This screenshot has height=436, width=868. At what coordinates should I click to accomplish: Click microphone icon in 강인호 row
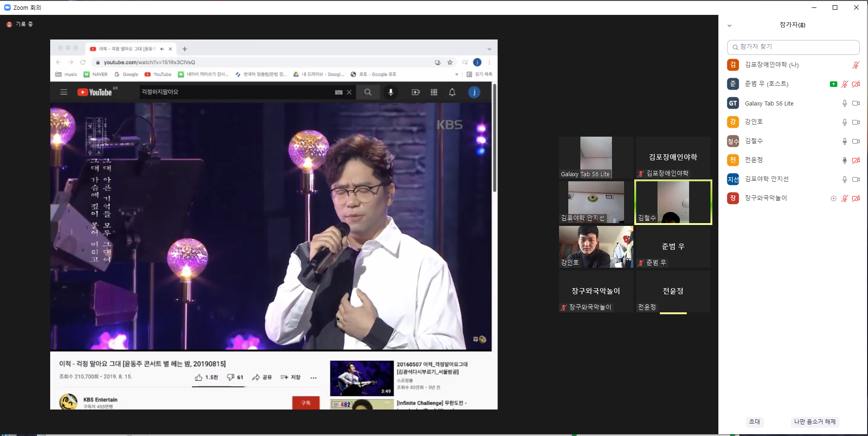pos(845,122)
